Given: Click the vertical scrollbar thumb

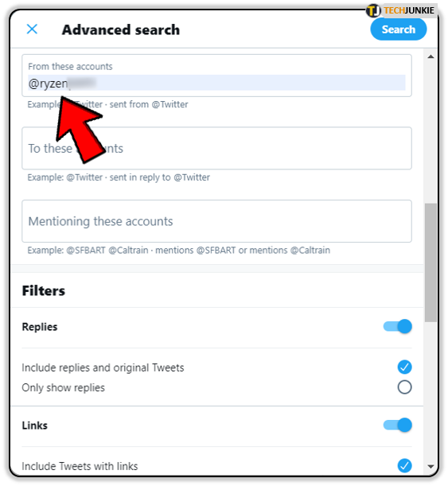Looking at the screenshot, I should 430,262.
